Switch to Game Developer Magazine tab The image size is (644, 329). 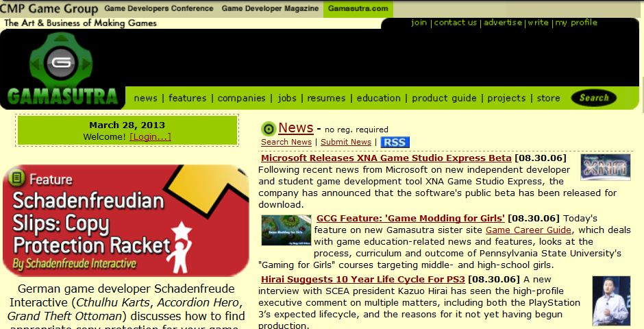tap(270, 8)
